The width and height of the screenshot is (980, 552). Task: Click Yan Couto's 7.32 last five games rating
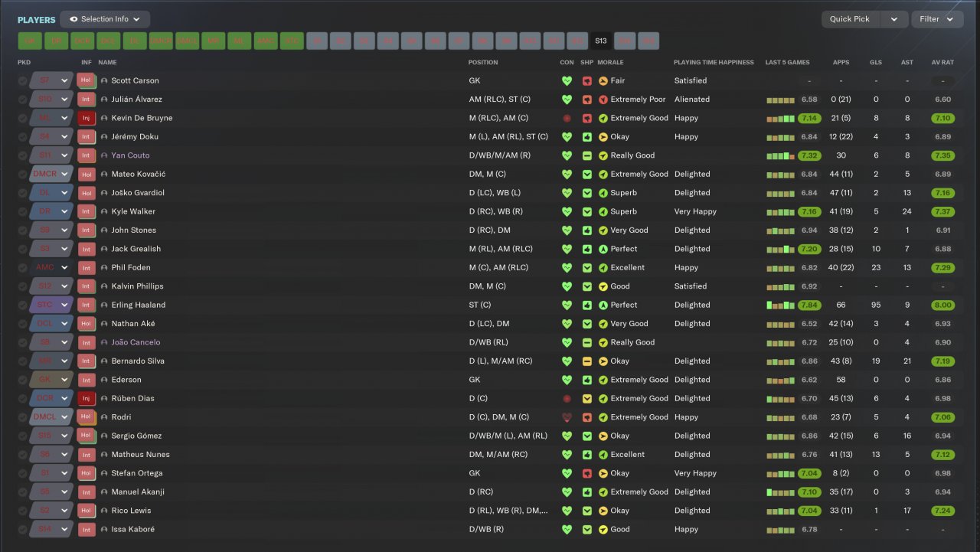click(809, 155)
